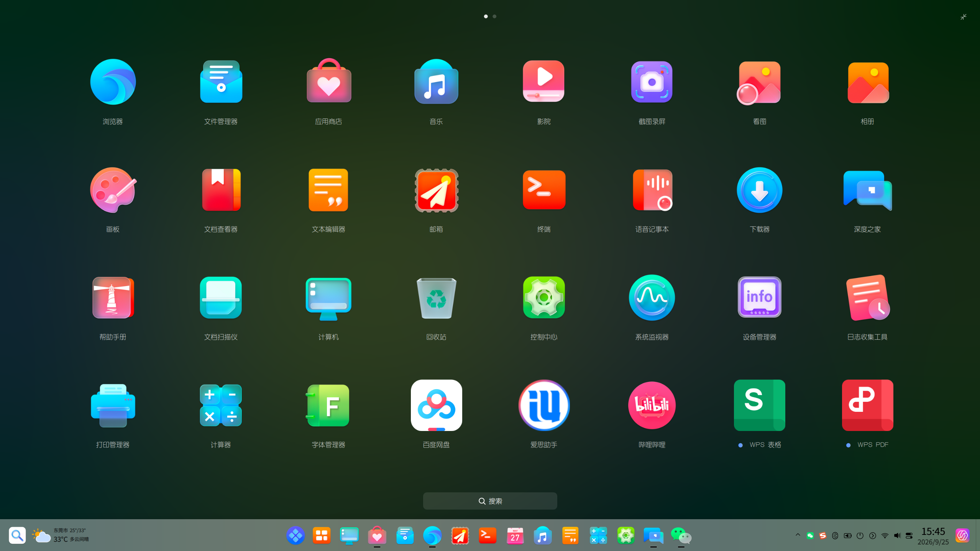Launch 系统监视器 system monitor

click(652, 298)
